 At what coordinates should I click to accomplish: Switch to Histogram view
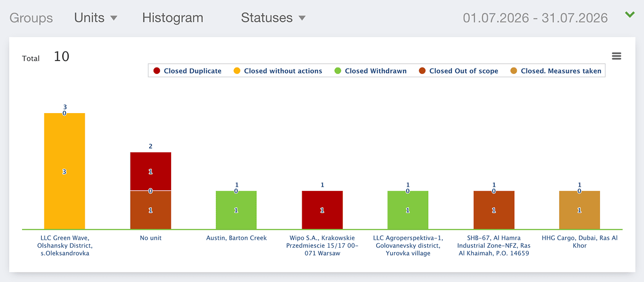tap(173, 18)
